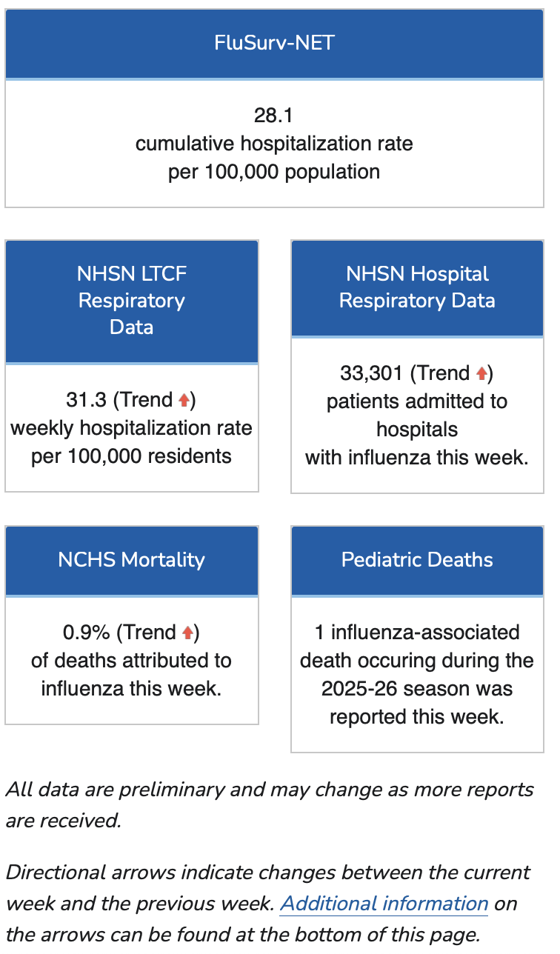Click "with influenza this week." hospital text

(x=417, y=458)
